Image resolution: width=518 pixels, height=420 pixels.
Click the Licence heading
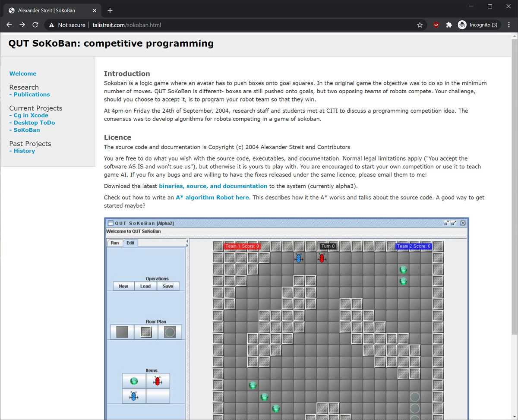coord(117,138)
